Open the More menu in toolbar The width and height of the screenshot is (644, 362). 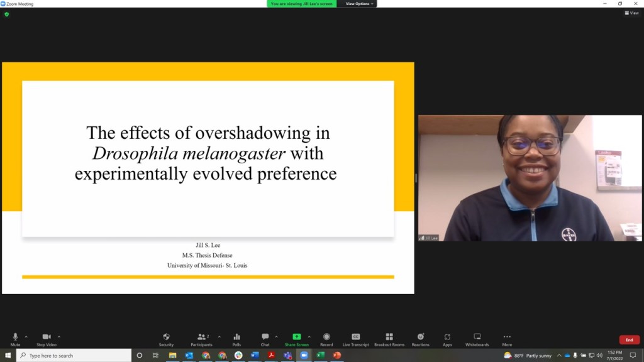click(x=507, y=338)
